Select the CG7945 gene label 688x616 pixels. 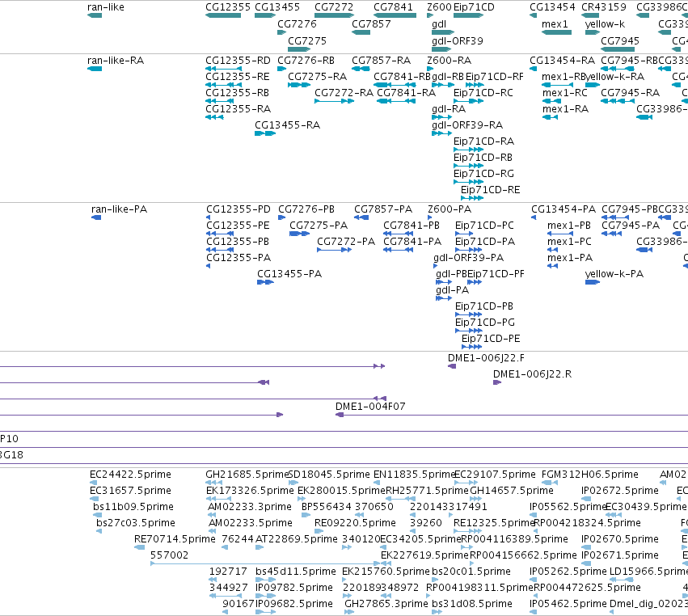click(x=620, y=41)
